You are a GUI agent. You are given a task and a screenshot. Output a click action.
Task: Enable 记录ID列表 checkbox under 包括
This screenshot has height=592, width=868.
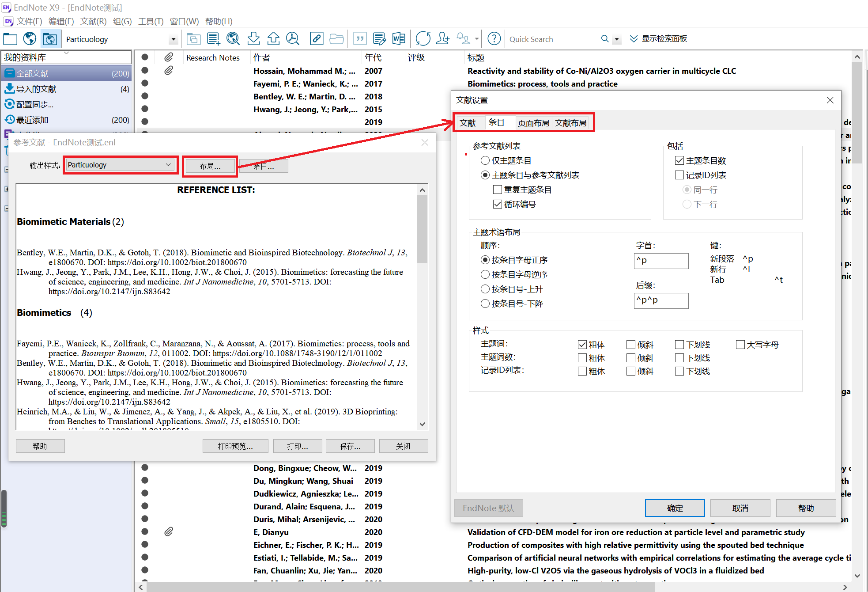(x=679, y=175)
